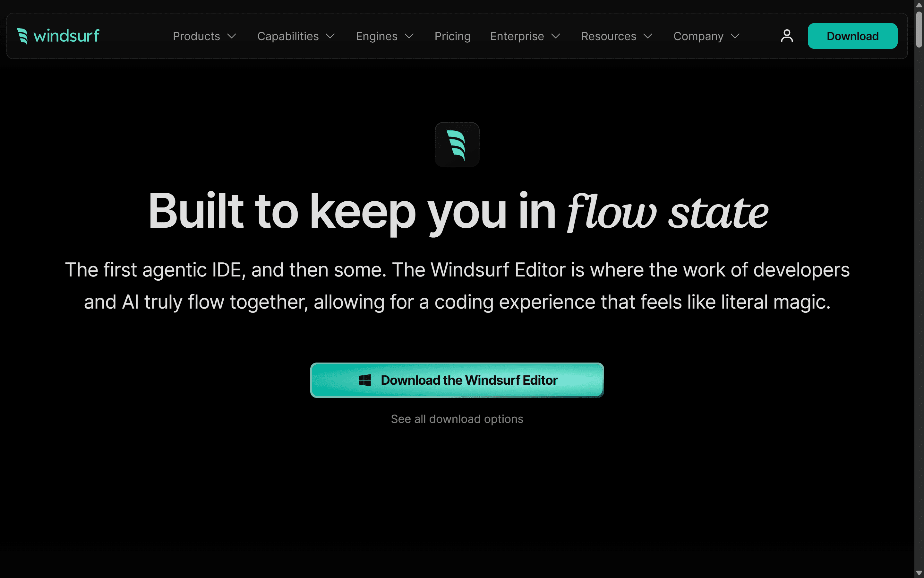This screenshot has width=924, height=578.
Task: Click the scrollbar up arrow
Action: (920, 5)
